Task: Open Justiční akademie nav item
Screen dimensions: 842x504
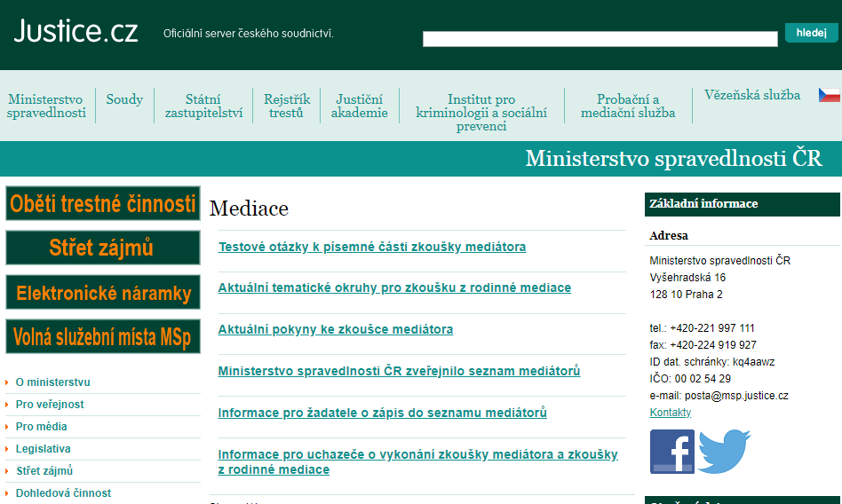Action: [359, 106]
